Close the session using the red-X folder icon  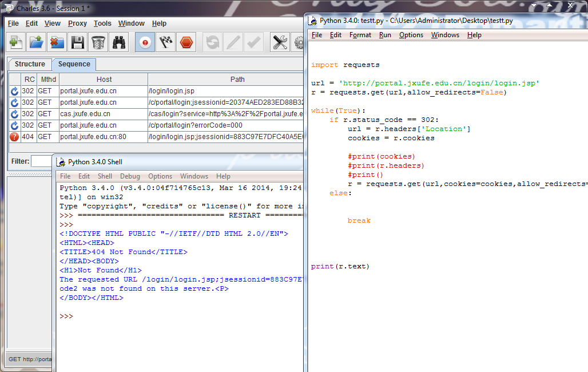click(57, 42)
